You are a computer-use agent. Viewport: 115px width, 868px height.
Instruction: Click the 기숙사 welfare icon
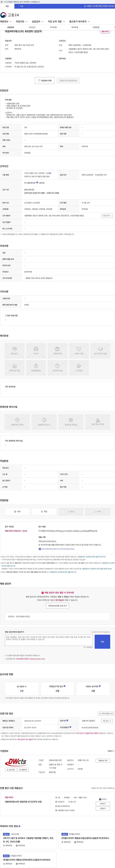point(36,351)
